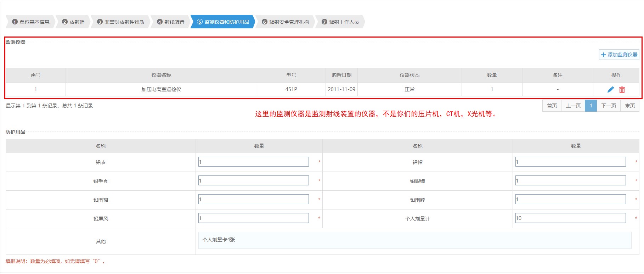Select the 加压电离室巡检仪 name cell
The width and height of the screenshot is (644, 274).
[161, 89]
